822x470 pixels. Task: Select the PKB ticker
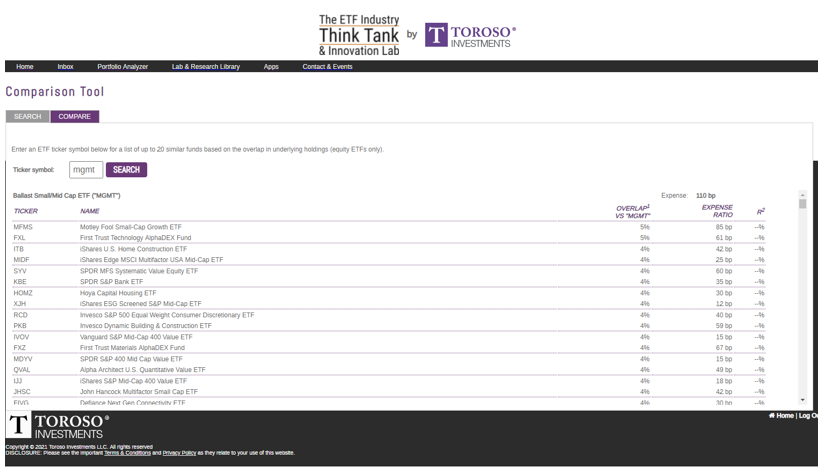pyautogui.click(x=20, y=326)
